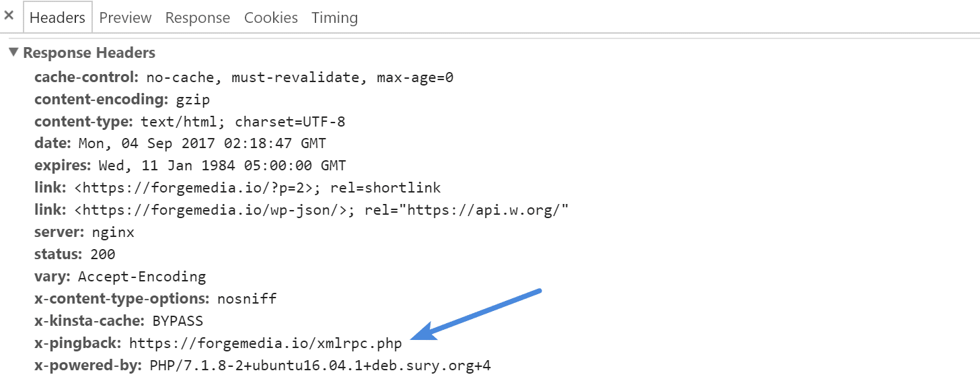Select the date header row
Image resolution: width=980 pixels, height=379 pixels.
tap(180, 143)
